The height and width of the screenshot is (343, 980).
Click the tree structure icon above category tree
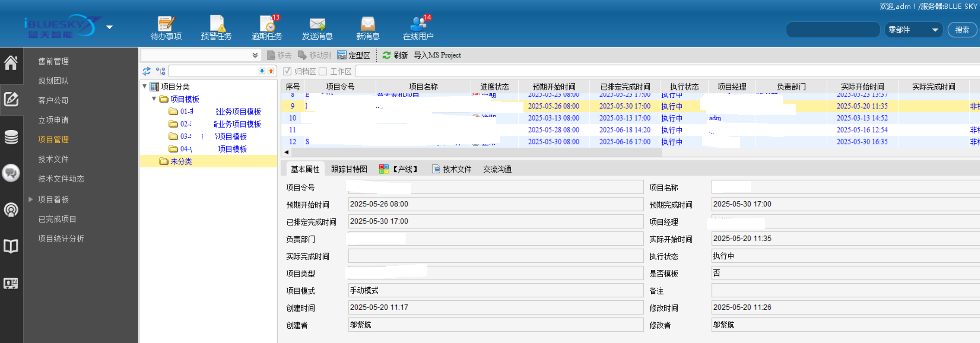pyautogui.click(x=160, y=71)
